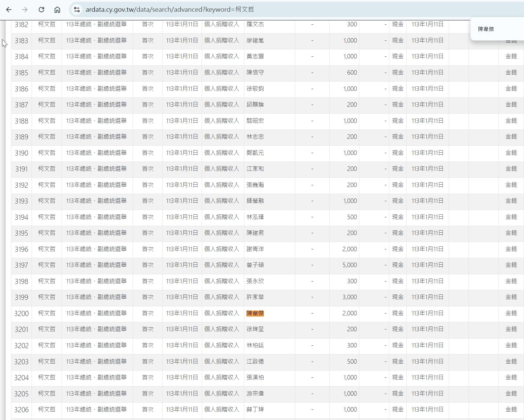Screen dimensions: 524x420
Task: Click donor name 羅文杰
Action: point(255,24)
